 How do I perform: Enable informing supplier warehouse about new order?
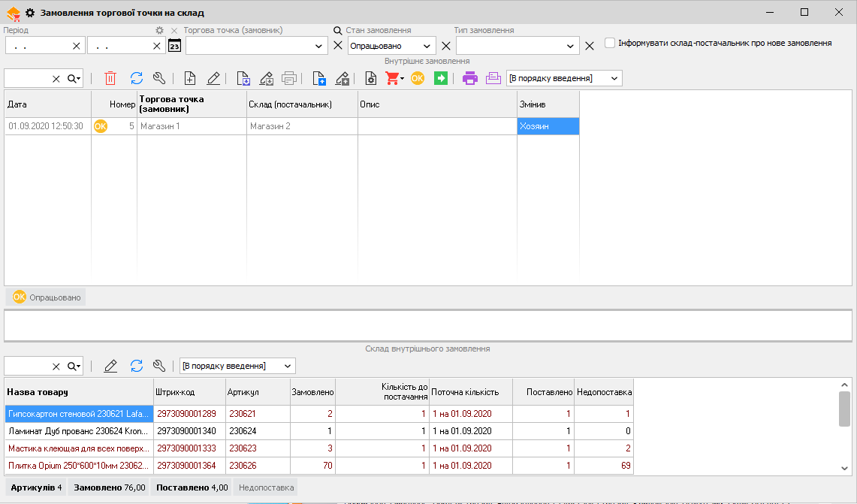coord(610,44)
